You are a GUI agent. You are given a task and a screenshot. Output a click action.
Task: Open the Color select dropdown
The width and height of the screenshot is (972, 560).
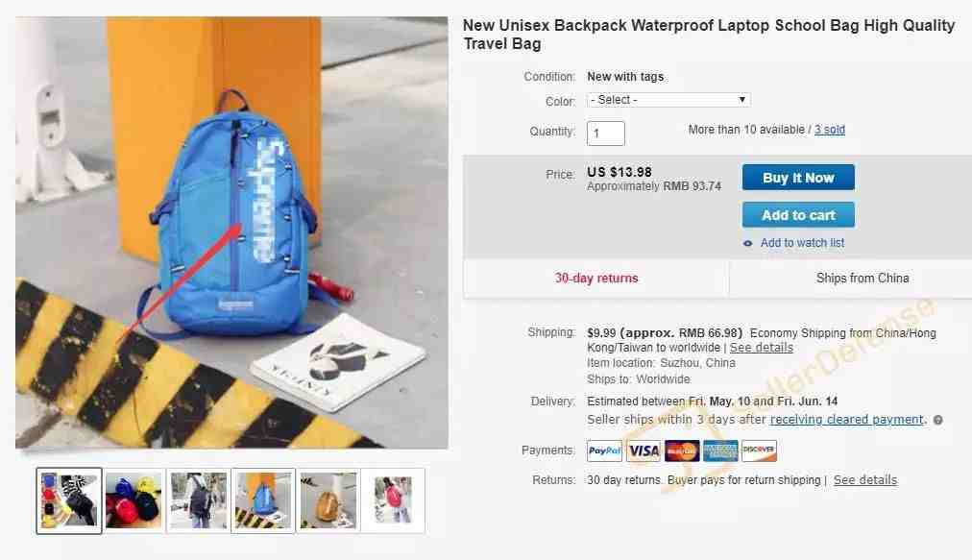point(668,100)
